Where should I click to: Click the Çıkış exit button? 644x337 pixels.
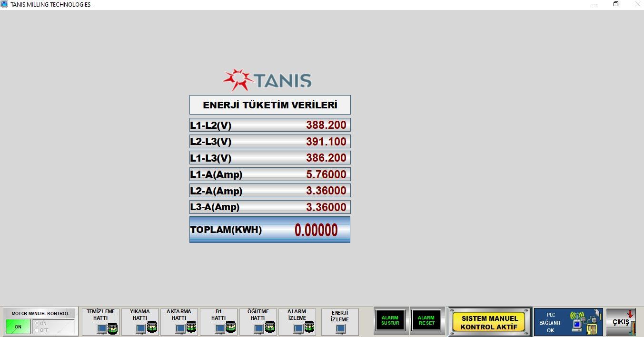pos(621,322)
